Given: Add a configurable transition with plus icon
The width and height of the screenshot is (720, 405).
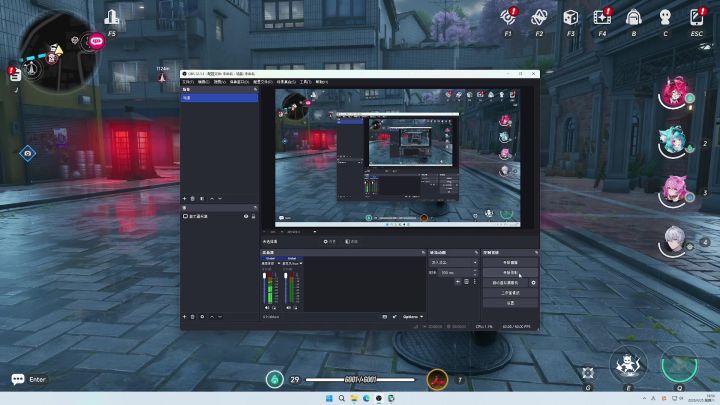Looking at the screenshot, I should click(x=458, y=281).
